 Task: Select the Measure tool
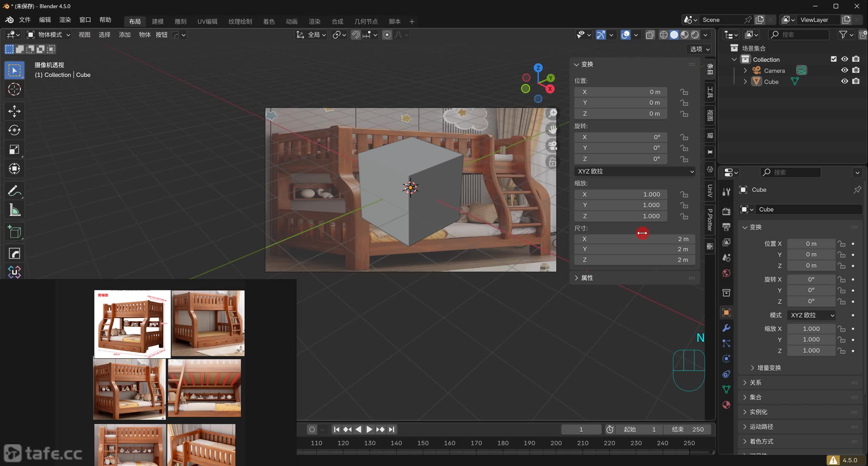14,210
